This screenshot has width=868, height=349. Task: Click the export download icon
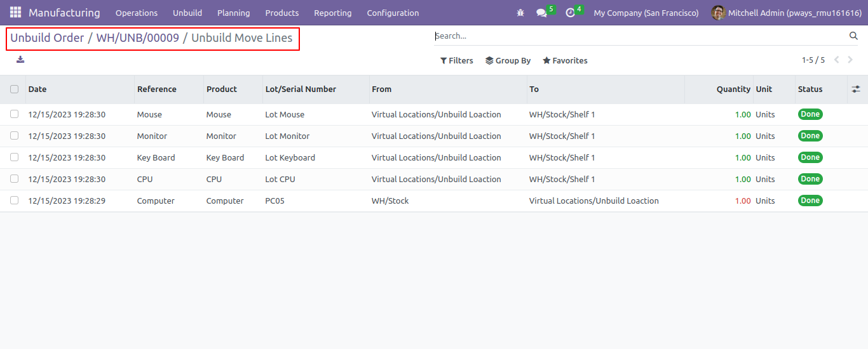coord(20,60)
